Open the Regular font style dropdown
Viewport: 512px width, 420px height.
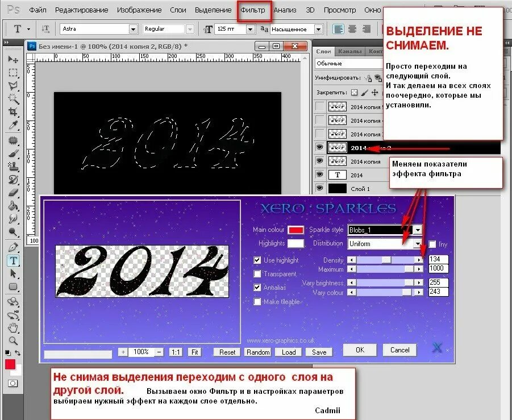(190, 29)
